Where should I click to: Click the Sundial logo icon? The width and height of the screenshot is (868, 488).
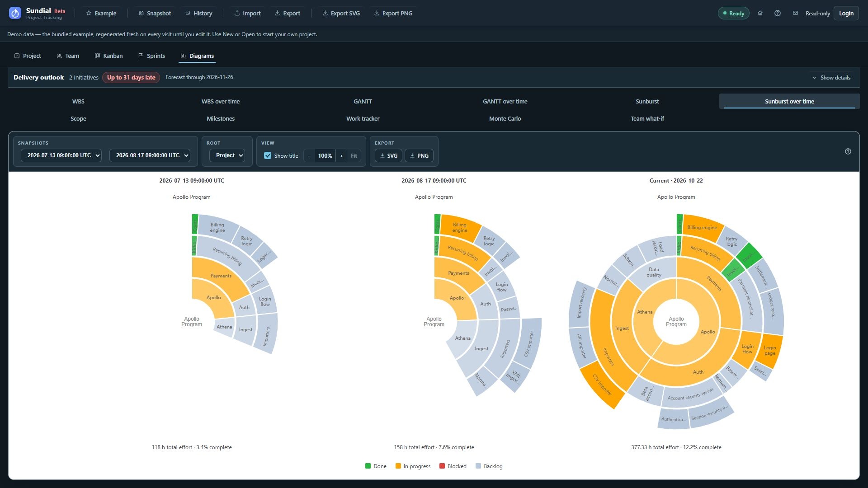point(15,13)
